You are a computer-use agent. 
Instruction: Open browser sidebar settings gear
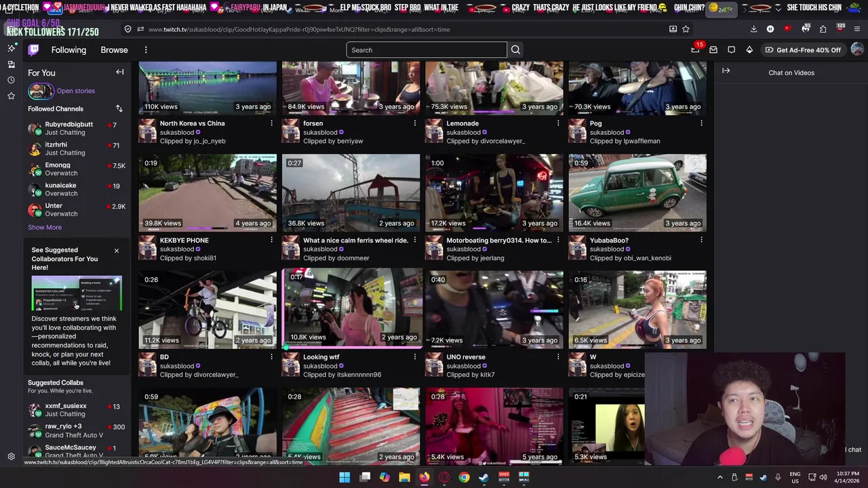click(x=11, y=457)
